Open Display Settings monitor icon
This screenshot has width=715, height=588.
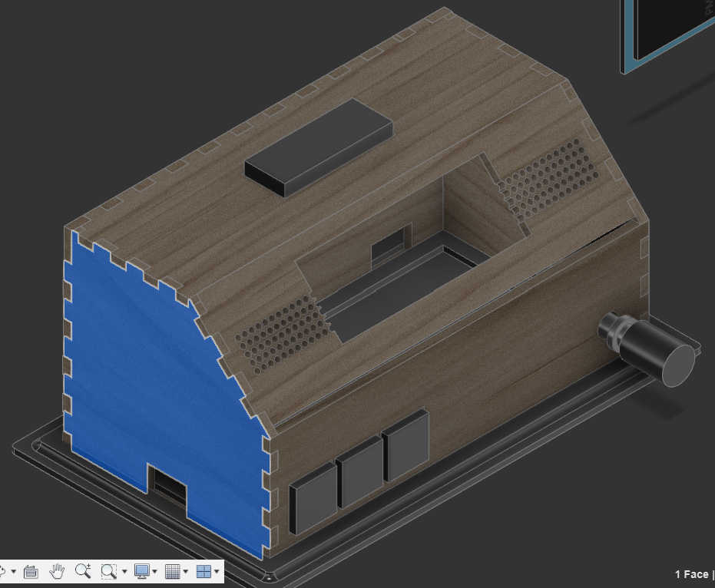point(141,571)
